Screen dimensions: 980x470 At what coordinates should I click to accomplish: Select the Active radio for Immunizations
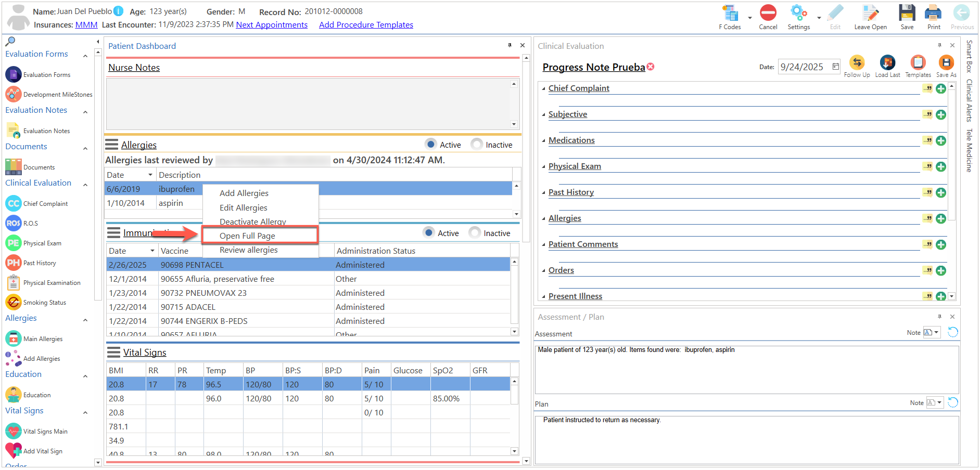click(428, 232)
